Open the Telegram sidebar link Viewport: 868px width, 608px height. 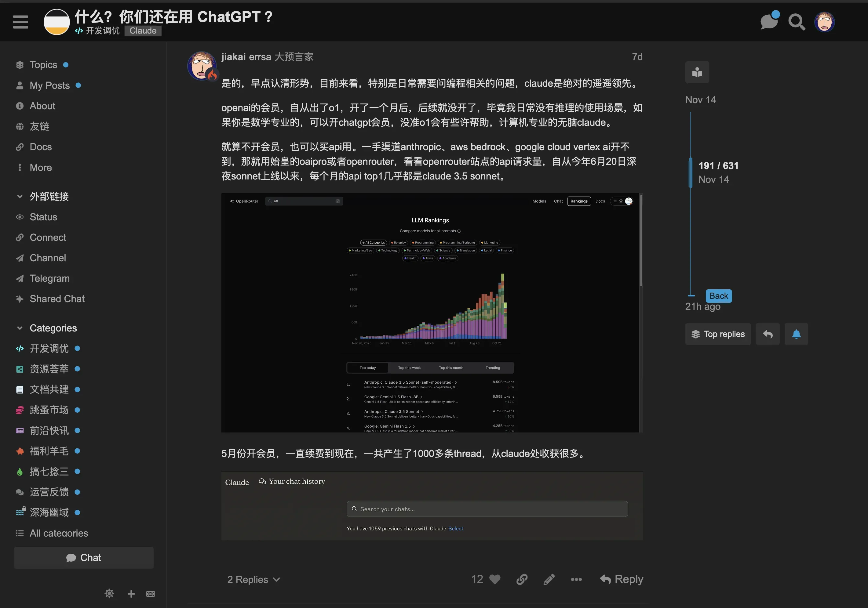[49, 278]
